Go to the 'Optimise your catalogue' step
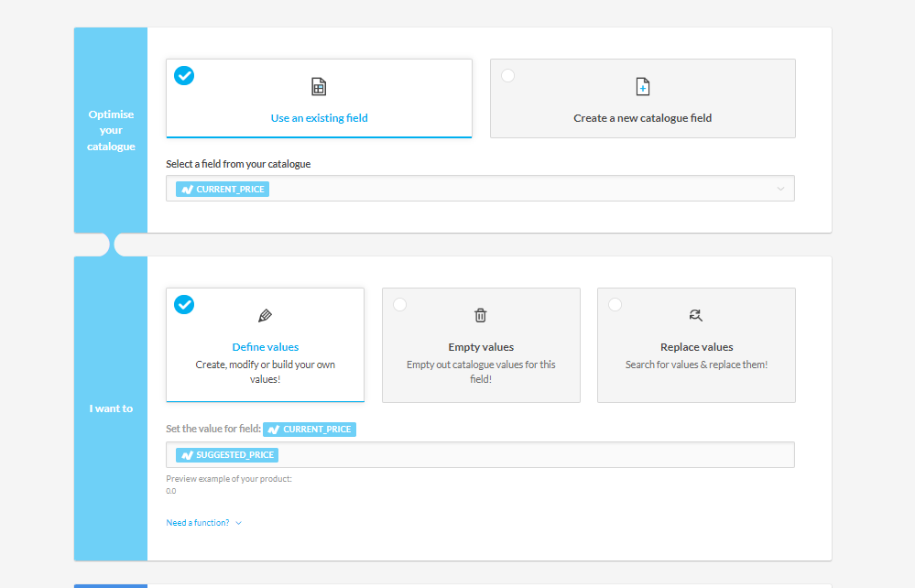The image size is (915, 588). [x=111, y=130]
